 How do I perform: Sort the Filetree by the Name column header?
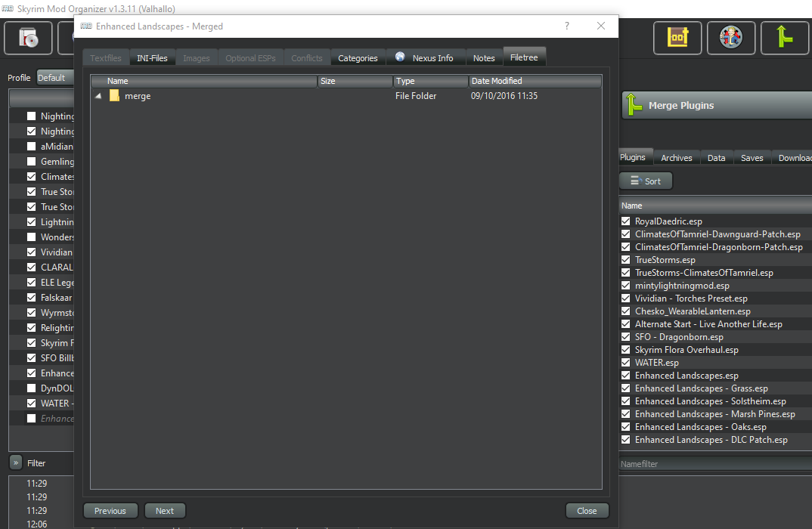point(204,81)
